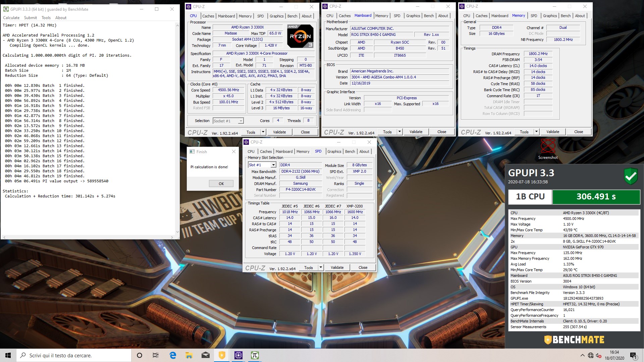Screen dimensions: 644x362
Task: Close the Finish dialog with X
Action: click(x=234, y=152)
